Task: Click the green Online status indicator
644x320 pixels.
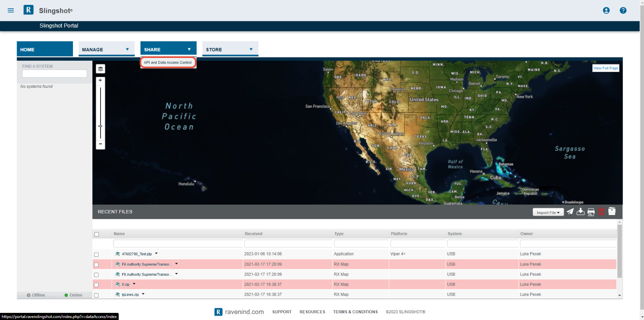Action: [73, 295]
